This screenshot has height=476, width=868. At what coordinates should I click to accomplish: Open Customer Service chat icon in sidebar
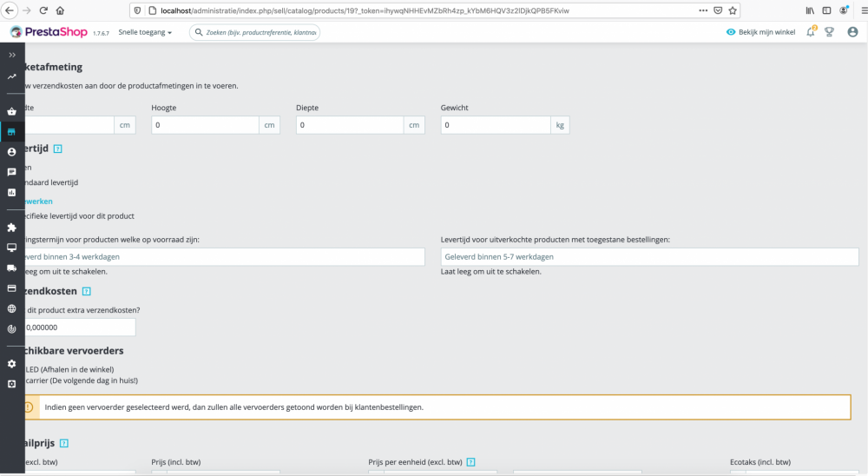point(11,172)
